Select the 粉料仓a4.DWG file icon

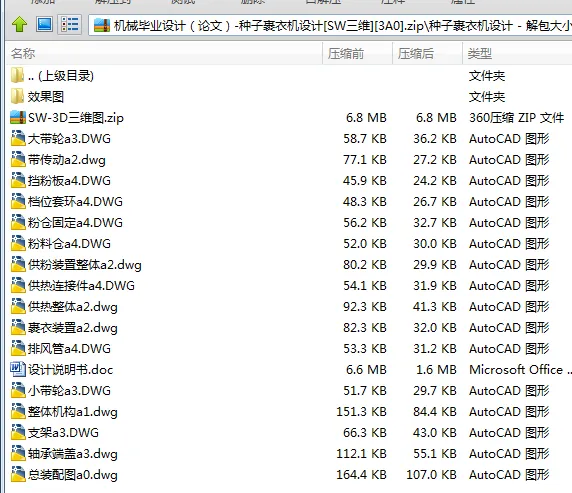point(18,243)
